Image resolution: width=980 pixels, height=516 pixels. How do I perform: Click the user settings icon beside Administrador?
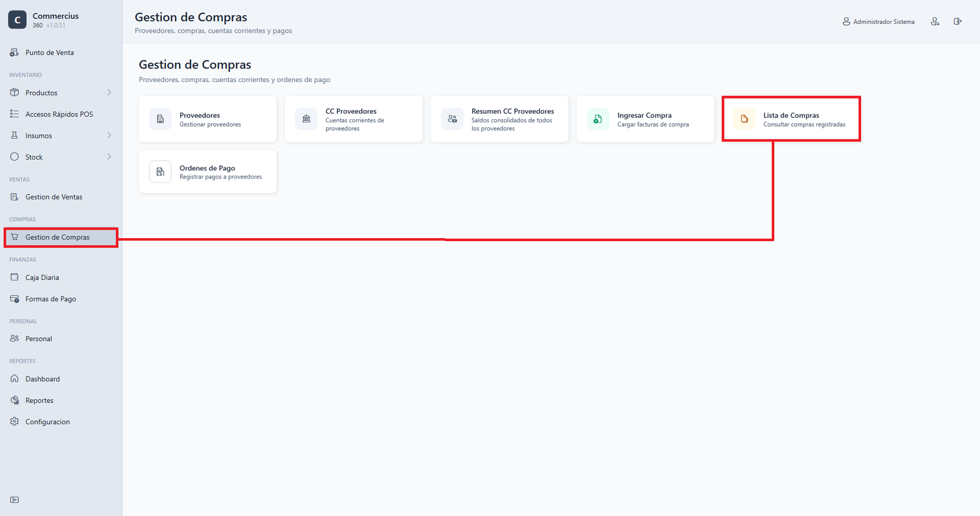click(935, 21)
